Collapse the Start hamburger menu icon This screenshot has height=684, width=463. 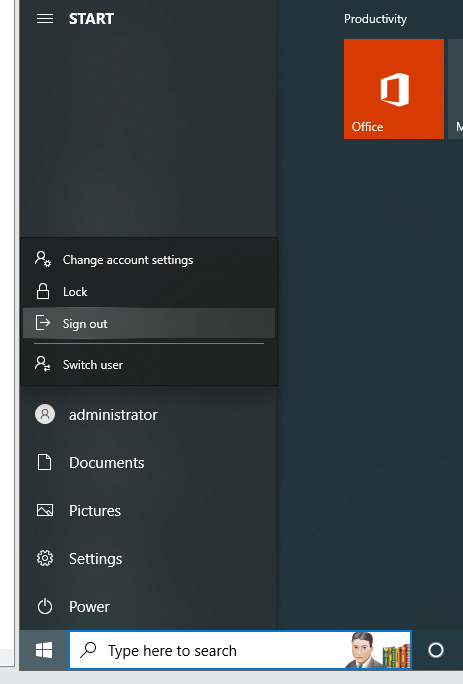click(45, 19)
